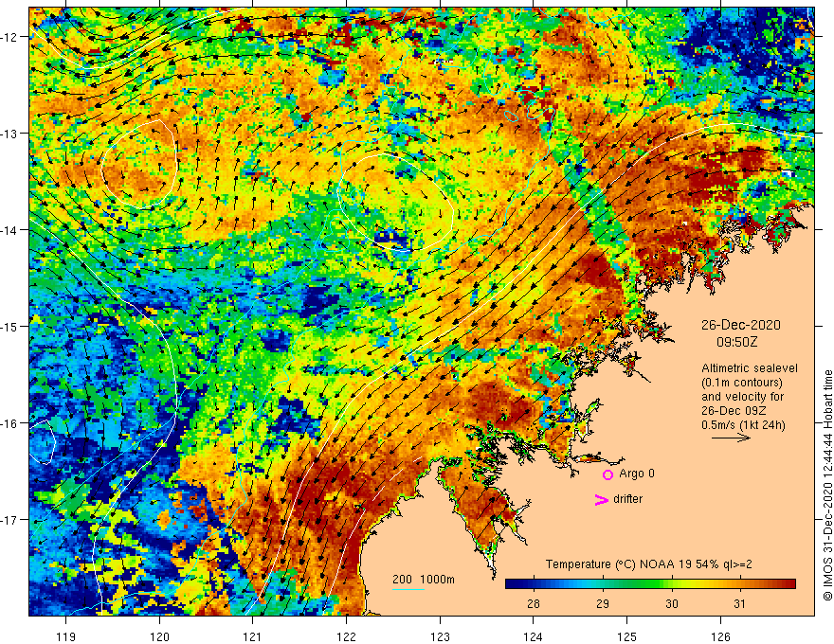Click the 'Argo 0' legend label
Screen dimensions: 834x644
click(637, 474)
